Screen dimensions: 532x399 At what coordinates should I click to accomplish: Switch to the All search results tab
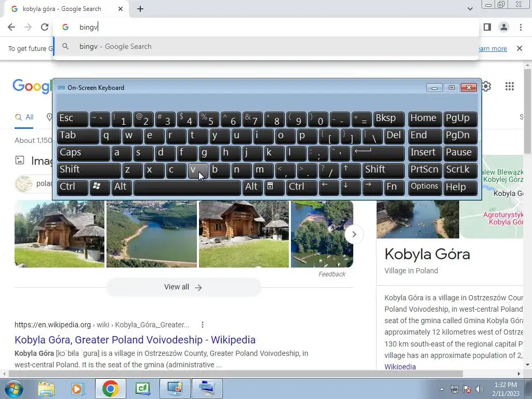[24, 117]
